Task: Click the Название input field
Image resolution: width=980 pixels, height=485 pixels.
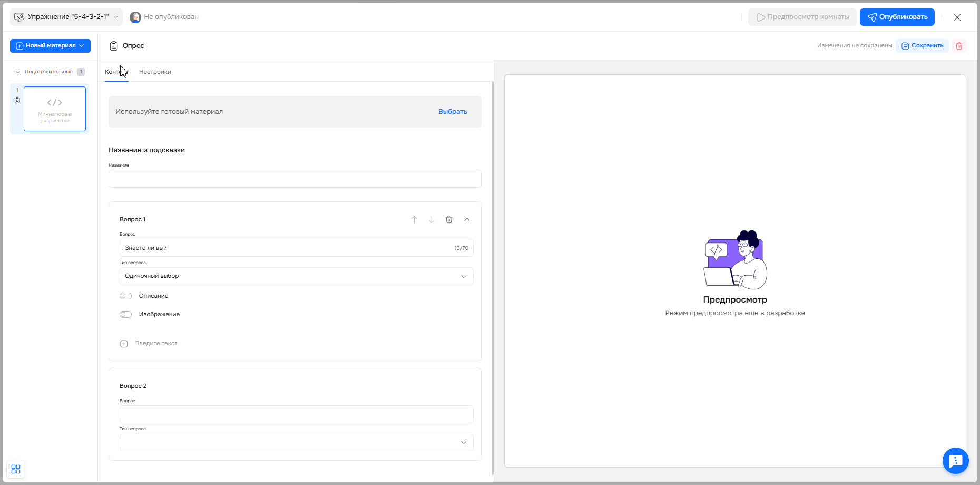Action: [295, 179]
